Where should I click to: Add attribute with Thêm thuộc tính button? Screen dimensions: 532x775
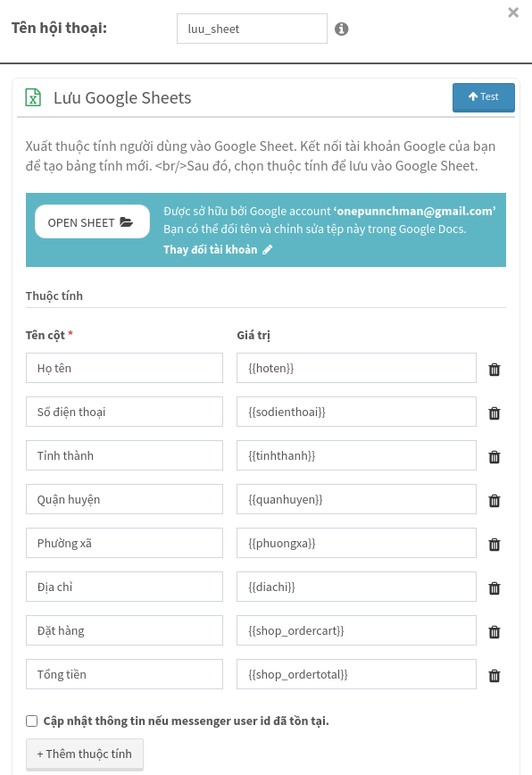click(x=85, y=754)
